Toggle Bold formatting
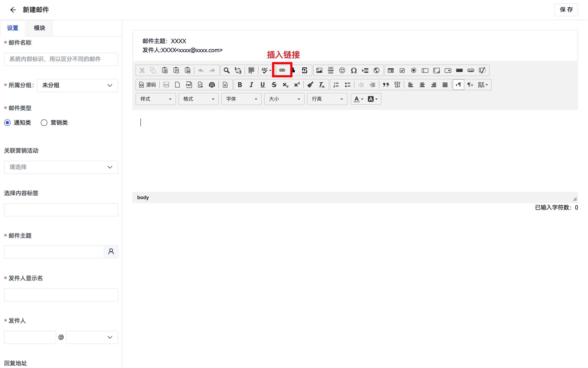The image size is (588, 368). pos(240,85)
